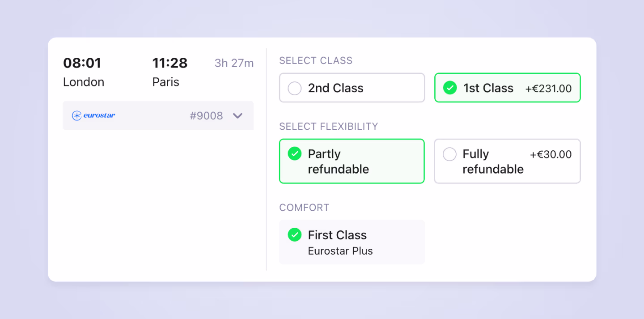Click the 11:28 arrival time
The height and width of the screenshot is (319, 644).
tap(169, 63)
